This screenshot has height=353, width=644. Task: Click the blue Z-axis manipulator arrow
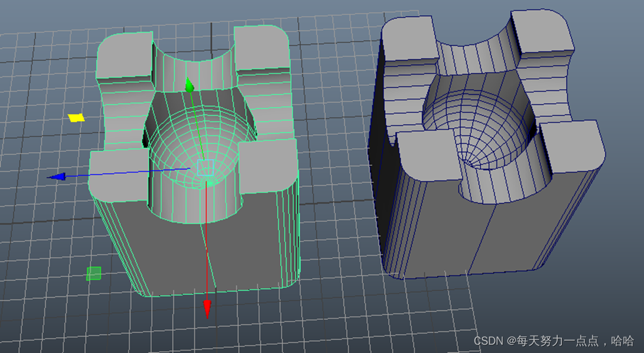[x=56, y=176]
